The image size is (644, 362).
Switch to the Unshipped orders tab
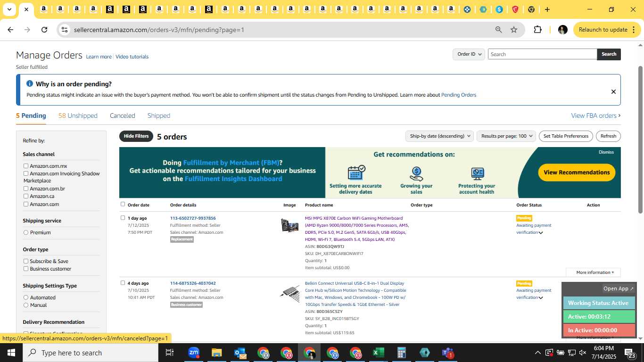tap(78, 115)
